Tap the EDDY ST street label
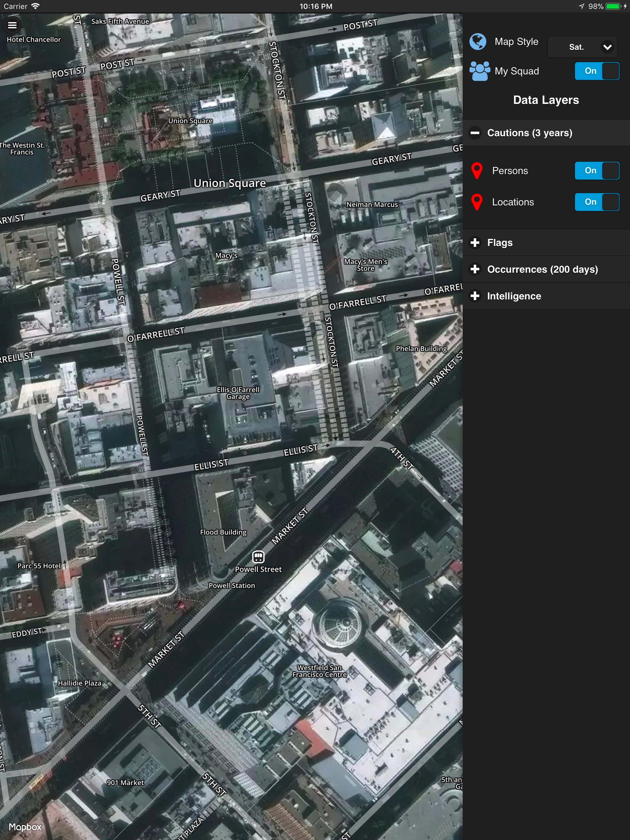Viewport: 630px width, 840px height. (x=26, y=633)
